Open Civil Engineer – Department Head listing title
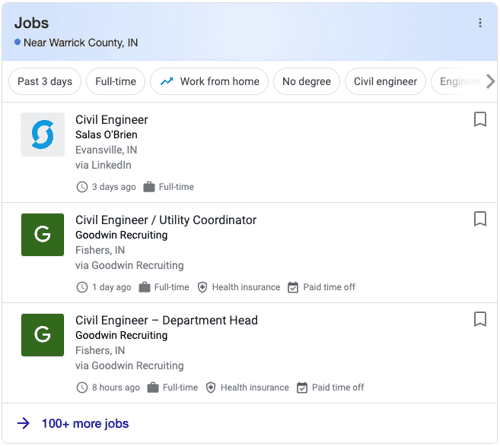The width and height of the screenshot is (500, 446). point(166,320)
